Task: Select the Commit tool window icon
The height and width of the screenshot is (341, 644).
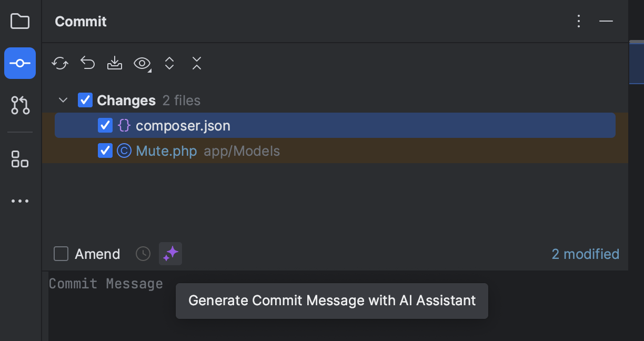Action: tap(20, 63)
